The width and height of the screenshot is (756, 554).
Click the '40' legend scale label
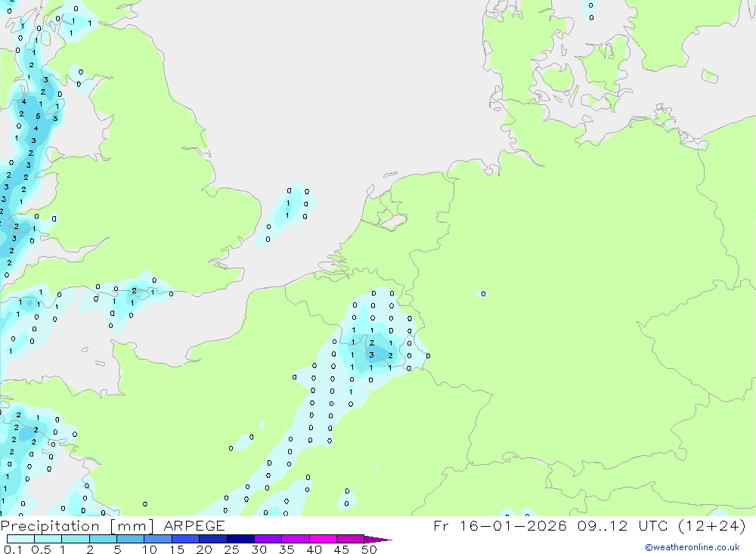pos(314,549)
